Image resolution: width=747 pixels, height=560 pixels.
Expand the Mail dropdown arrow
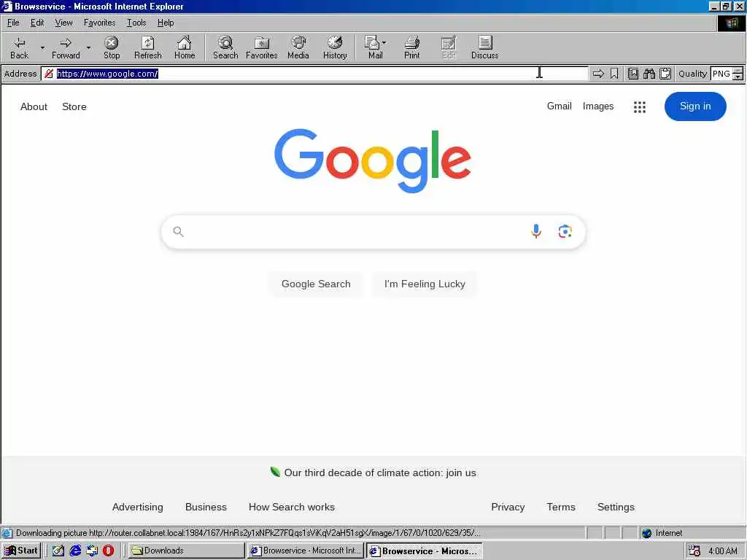pos(384,43)
